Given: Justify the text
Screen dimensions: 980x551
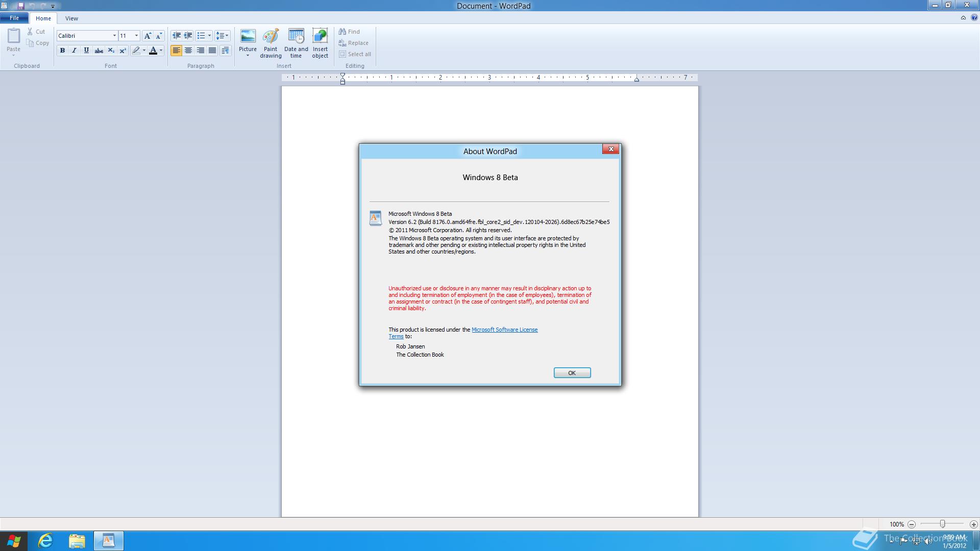Looking at the screenshot, I should [212, 51].
